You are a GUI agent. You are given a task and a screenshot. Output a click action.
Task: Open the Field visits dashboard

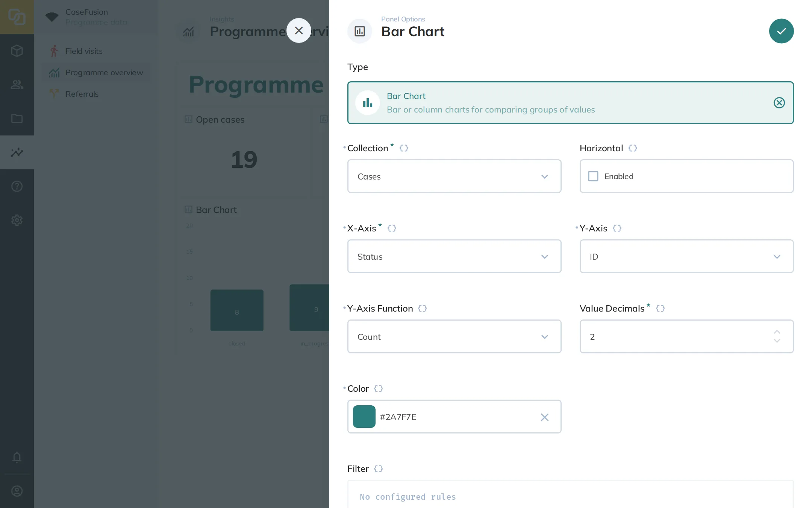(96, 51)
